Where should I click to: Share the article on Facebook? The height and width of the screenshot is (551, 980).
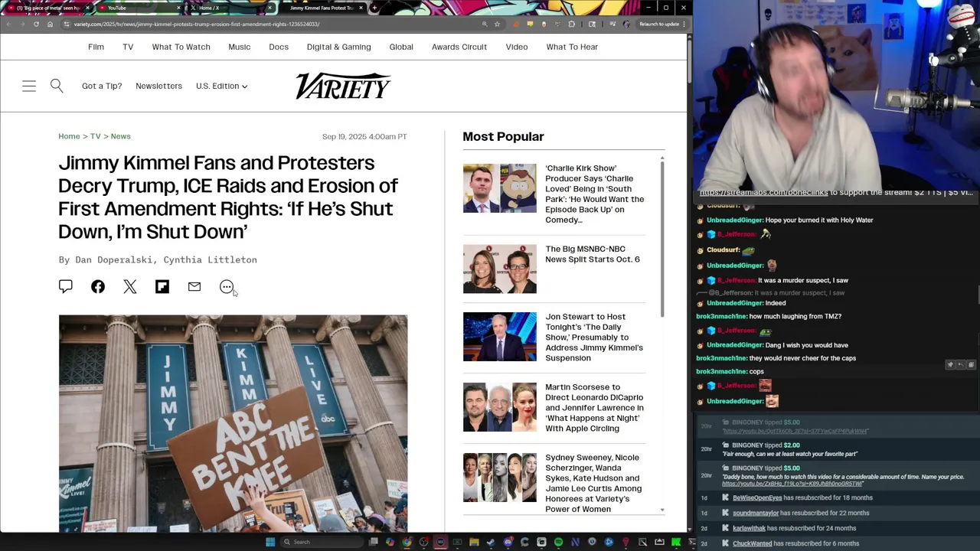pos(98,286)
